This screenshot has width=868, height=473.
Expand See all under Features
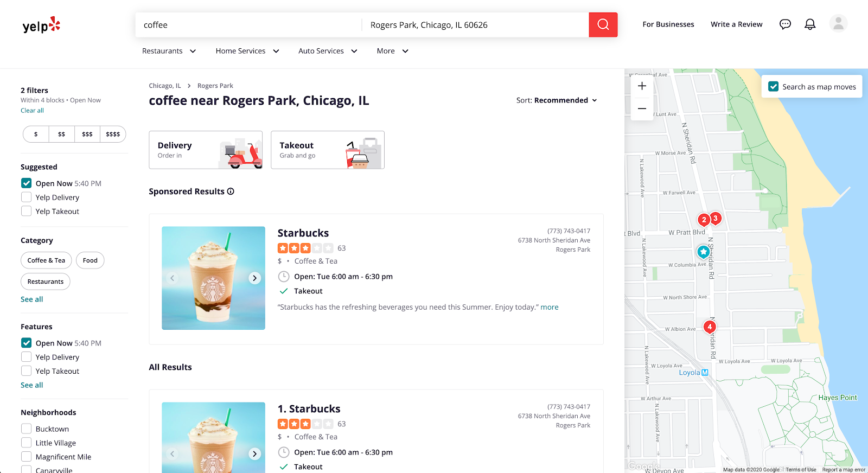(31, 385)
